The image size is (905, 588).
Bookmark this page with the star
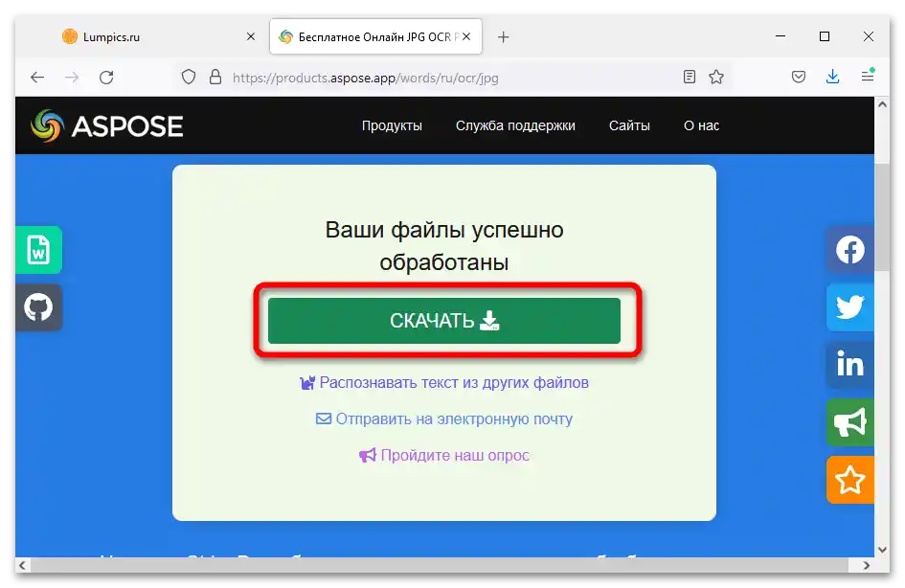pos(716,77)
